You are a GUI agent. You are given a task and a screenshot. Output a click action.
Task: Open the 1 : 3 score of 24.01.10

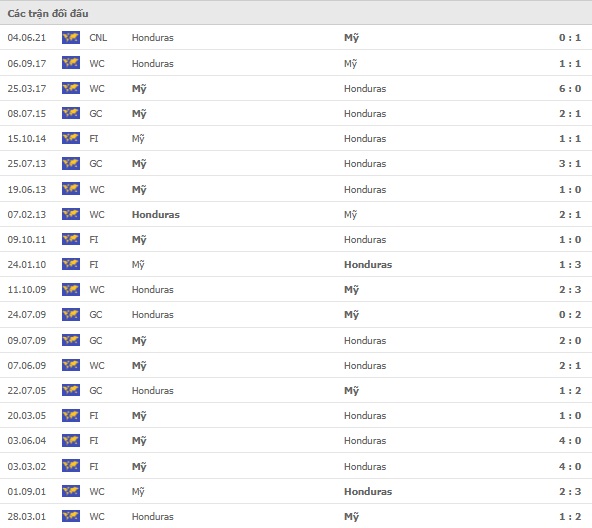coord(570,264)
